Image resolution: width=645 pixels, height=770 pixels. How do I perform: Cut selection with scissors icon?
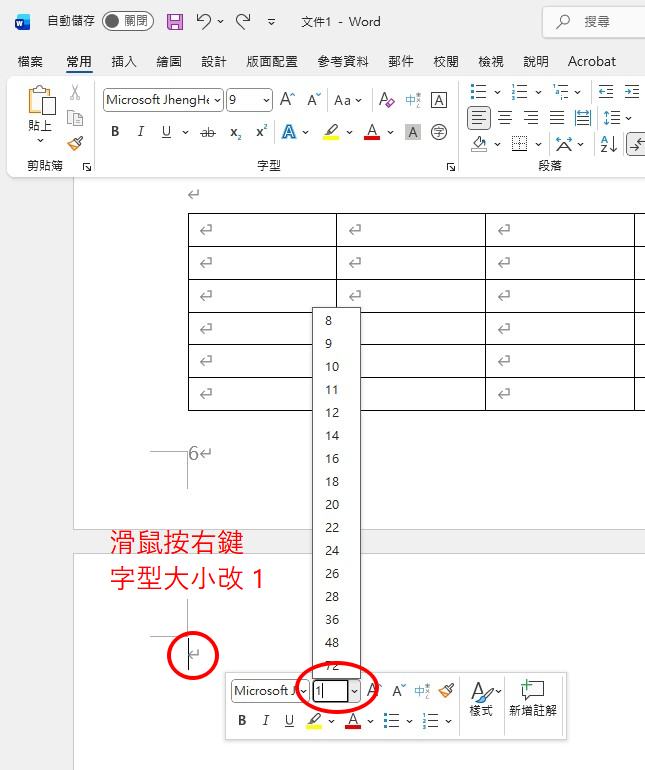[x=75, y=92]
